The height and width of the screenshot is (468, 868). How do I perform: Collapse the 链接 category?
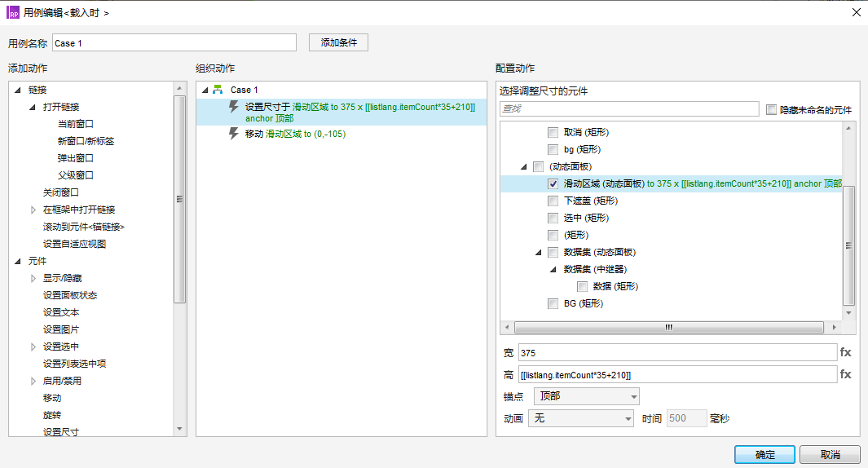click(x=18, y=90)
